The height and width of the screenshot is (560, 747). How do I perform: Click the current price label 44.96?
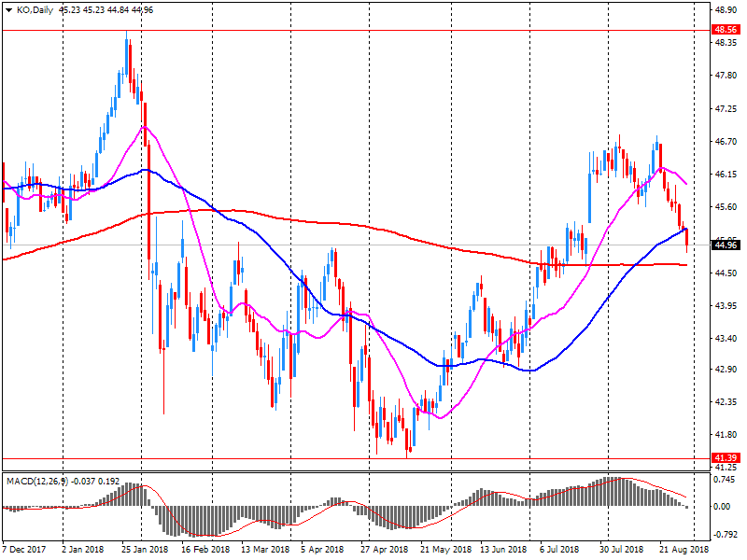(726, 245)
